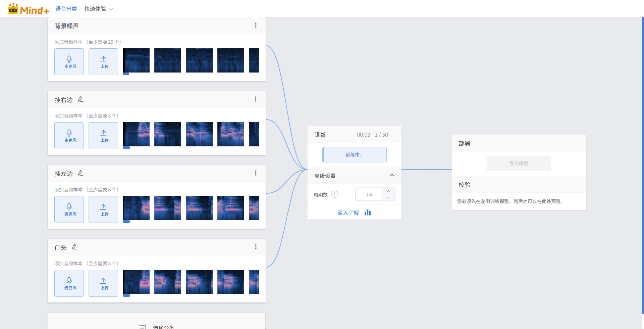
Task: Select third spectrogram sample in 背景噪声
Action: [x=199, y=60]
